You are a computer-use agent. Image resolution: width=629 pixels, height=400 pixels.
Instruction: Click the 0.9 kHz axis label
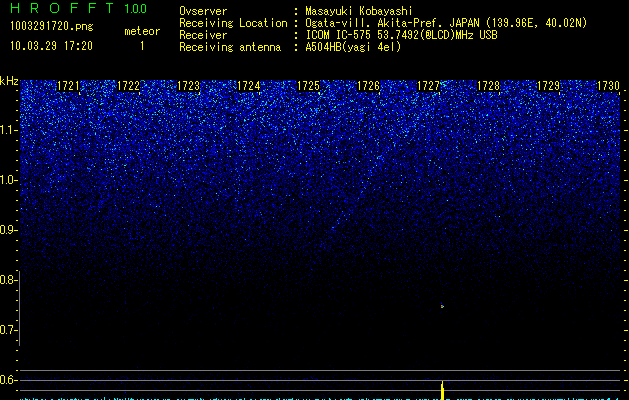click(8, 230)
